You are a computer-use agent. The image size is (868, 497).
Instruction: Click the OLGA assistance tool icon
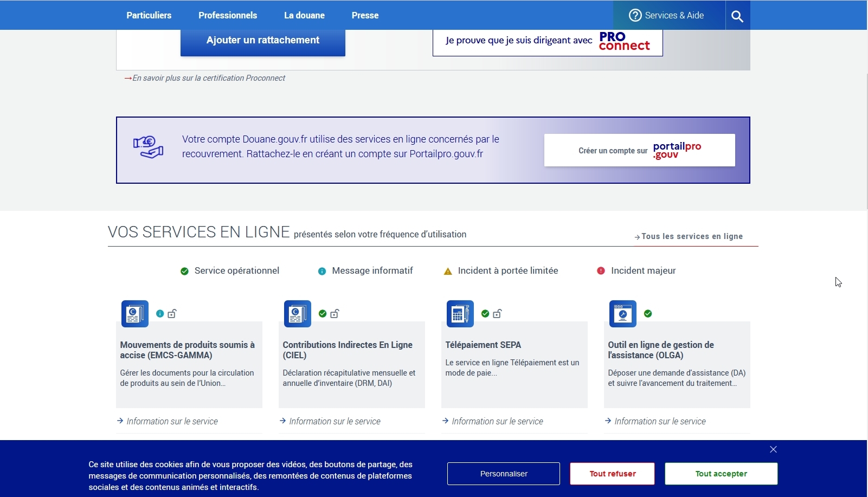coord(622,314)
